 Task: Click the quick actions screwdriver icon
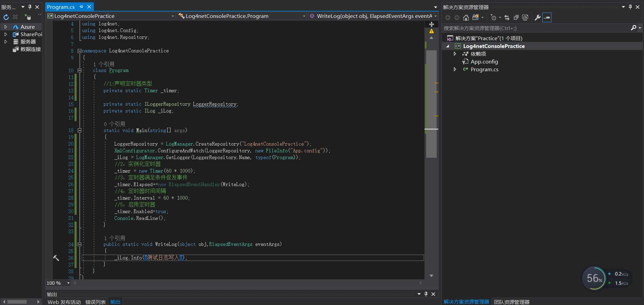pos(56,258)
